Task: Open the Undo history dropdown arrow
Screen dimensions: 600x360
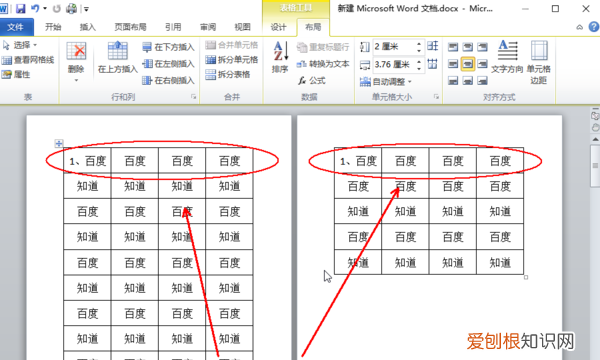Action: click(44, 8)
